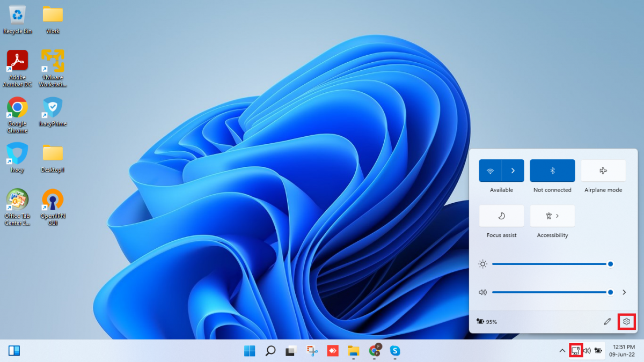The height and width of the screenshot is (362, 644).
Task: Open the Recycle Bin desktop icon
Action: pos(17,20)
